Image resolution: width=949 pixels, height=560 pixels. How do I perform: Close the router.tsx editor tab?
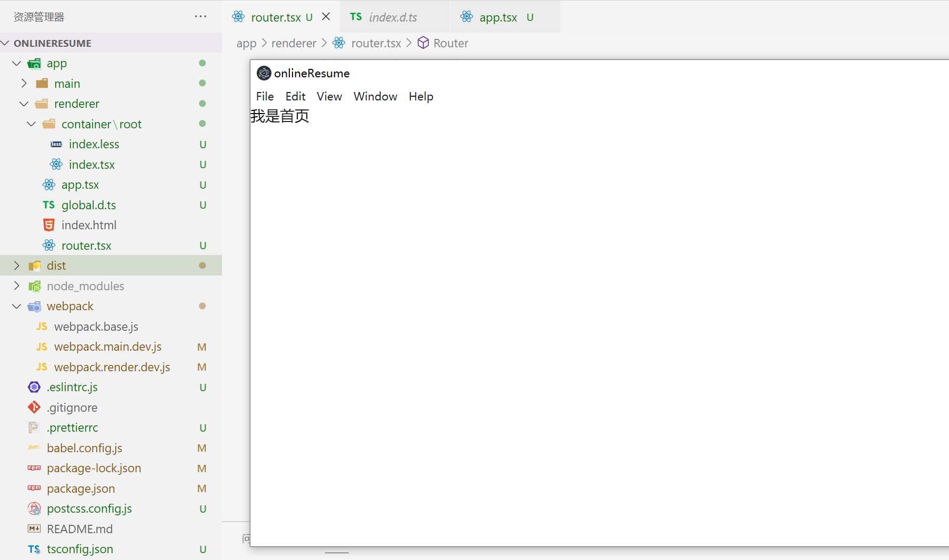click(326, 17)
